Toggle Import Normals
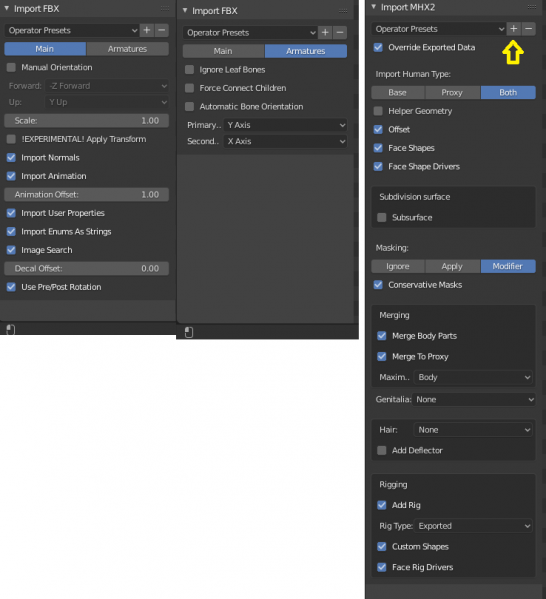Screen dimensions: 546x599 click(x=11, y=157)
